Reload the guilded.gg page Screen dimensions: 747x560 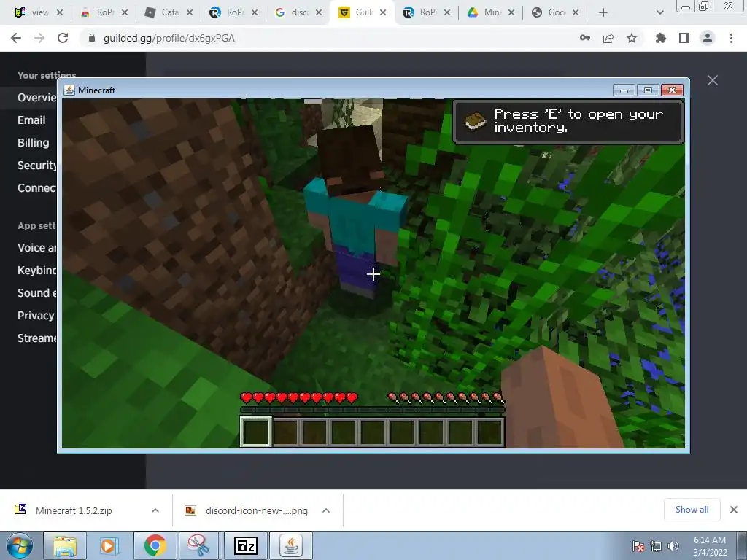(63, 38)
